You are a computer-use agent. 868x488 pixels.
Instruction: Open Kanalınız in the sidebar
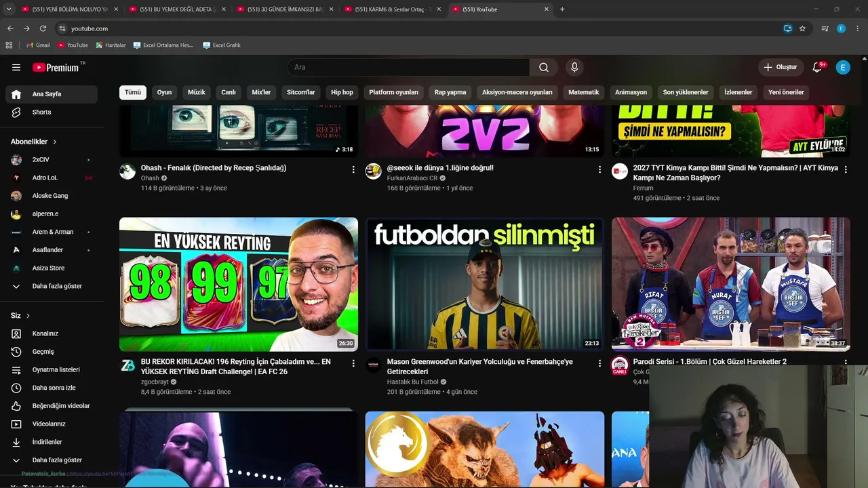[x=52, y=333]
